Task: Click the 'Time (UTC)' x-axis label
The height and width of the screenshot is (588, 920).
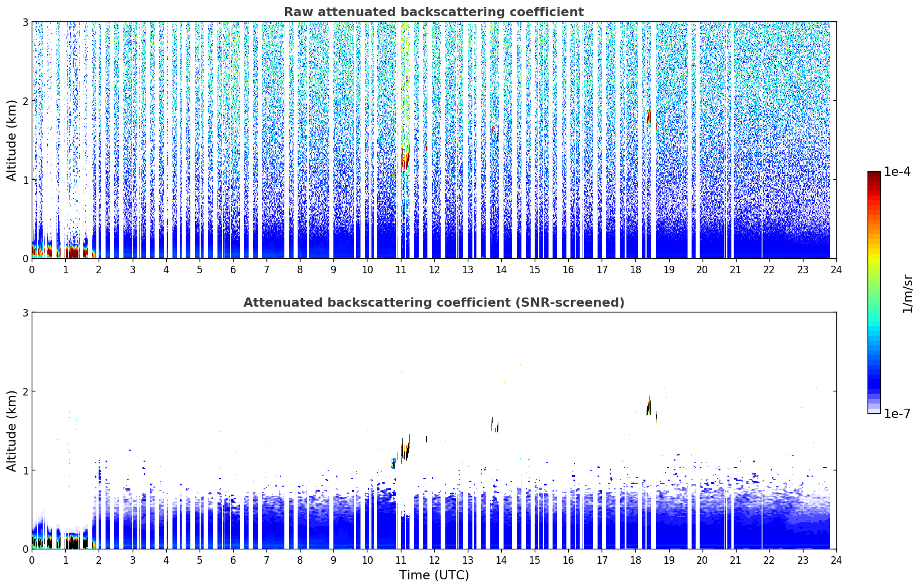Action: 434,575
